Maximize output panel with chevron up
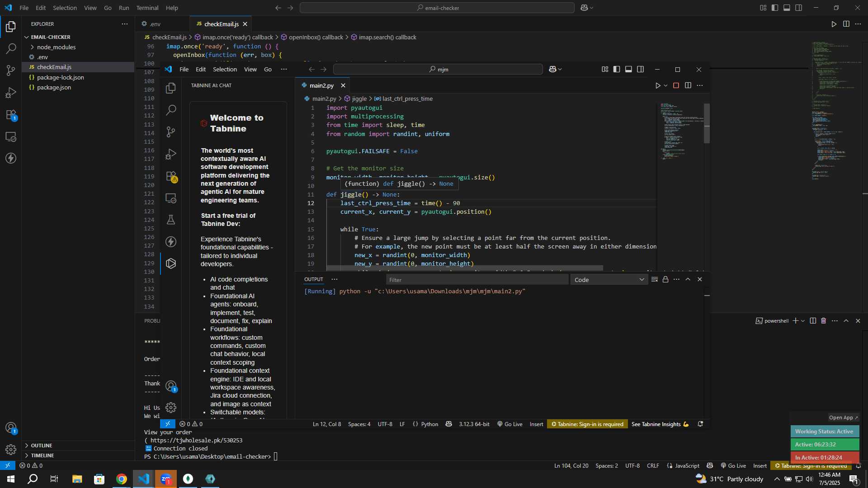 click(688, 279)
